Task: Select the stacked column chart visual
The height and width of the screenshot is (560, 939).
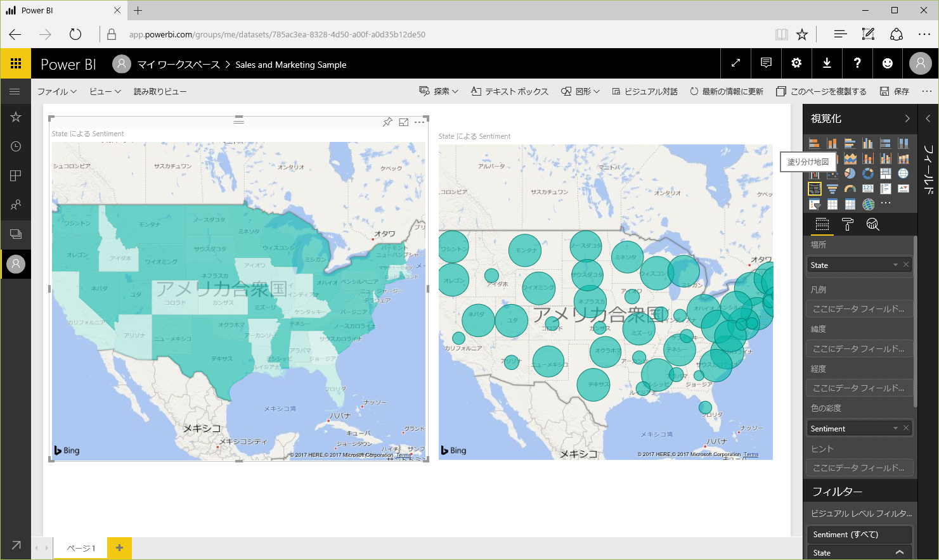Action: (832, 143)
